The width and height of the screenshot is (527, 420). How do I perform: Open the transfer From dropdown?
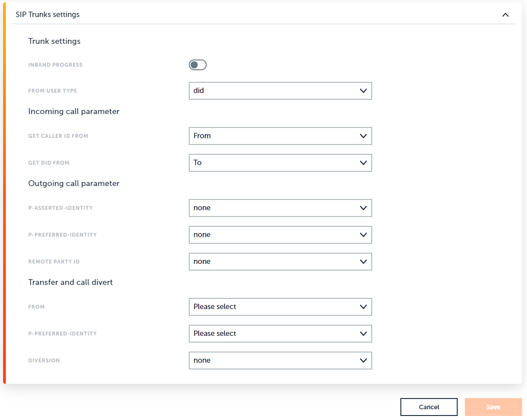click(280, 306)
